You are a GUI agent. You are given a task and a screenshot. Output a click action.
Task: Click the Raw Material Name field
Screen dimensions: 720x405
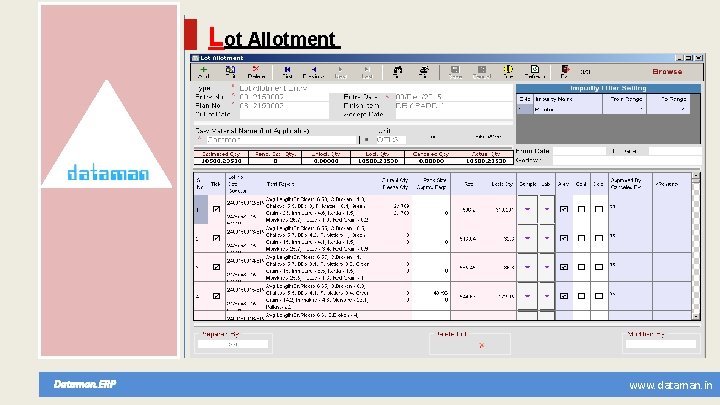pyautogui.click(x=281, y=140)
